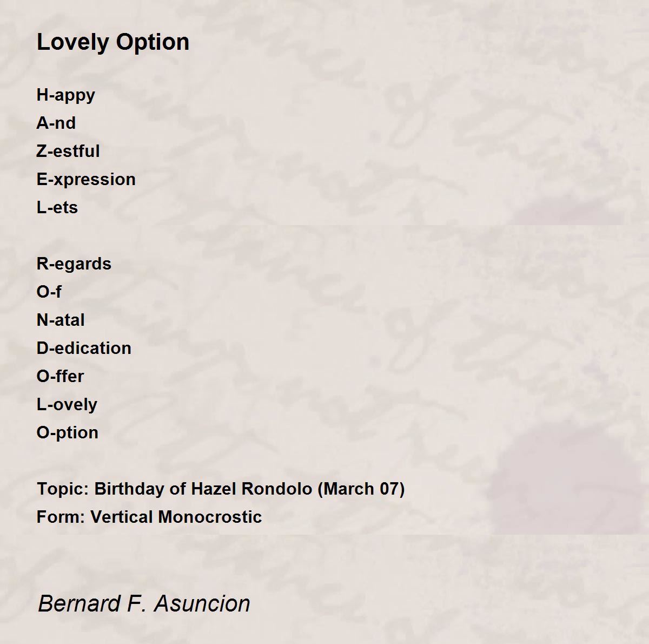This screenshot has height=644, width=649.
Task: Click the line L-ets
Action: (x=57, y=207)
